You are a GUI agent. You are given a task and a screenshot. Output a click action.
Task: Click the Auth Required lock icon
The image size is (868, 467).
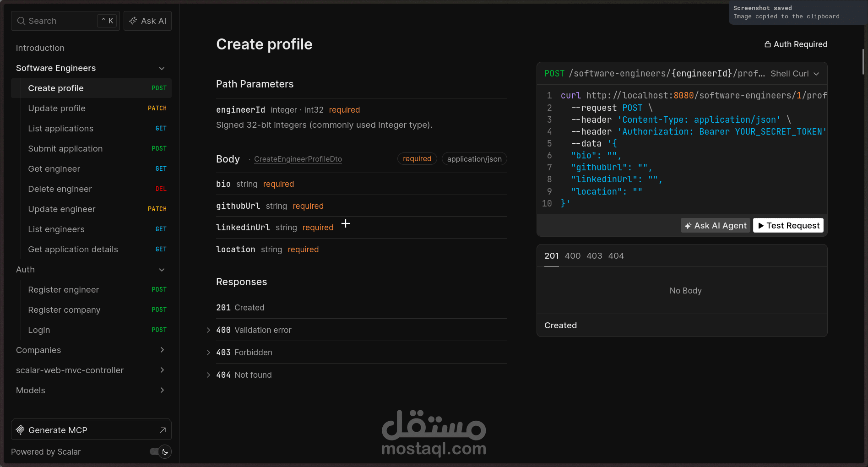(768, 44)
